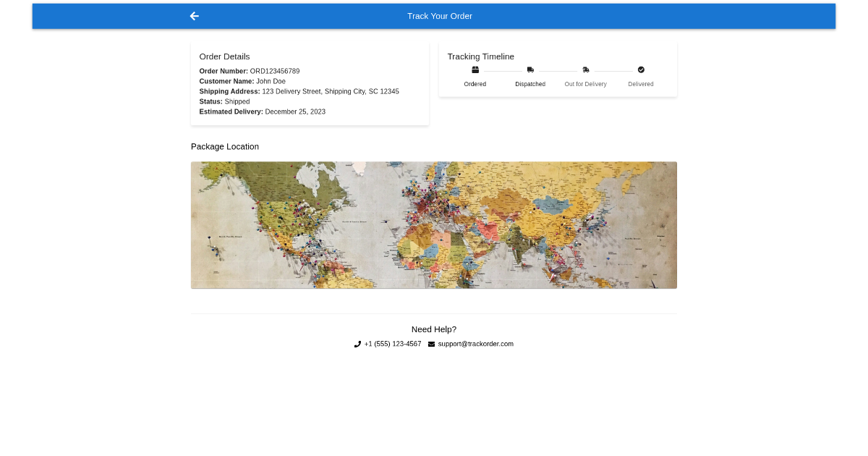This screenshot has height=456, width=868.
Task: Click the back arrow in header
Action: [194, 16]
